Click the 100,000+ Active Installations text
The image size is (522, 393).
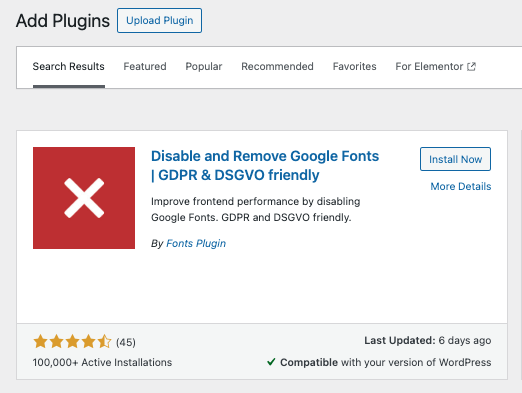pyautogui.click(x=102, y=362)
